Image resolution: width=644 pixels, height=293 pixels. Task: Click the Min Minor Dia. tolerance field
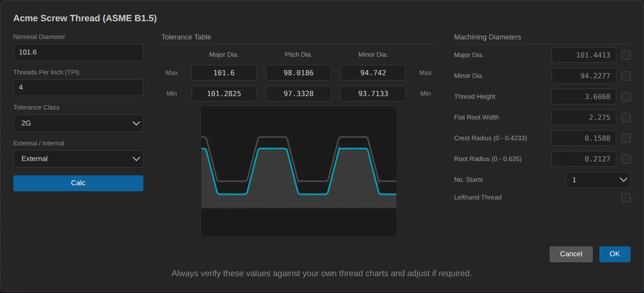[373, 93]
